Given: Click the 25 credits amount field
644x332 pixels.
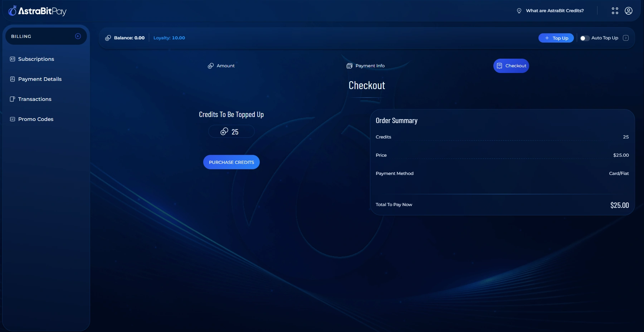Looking at the screenshot, I should 231,131.
